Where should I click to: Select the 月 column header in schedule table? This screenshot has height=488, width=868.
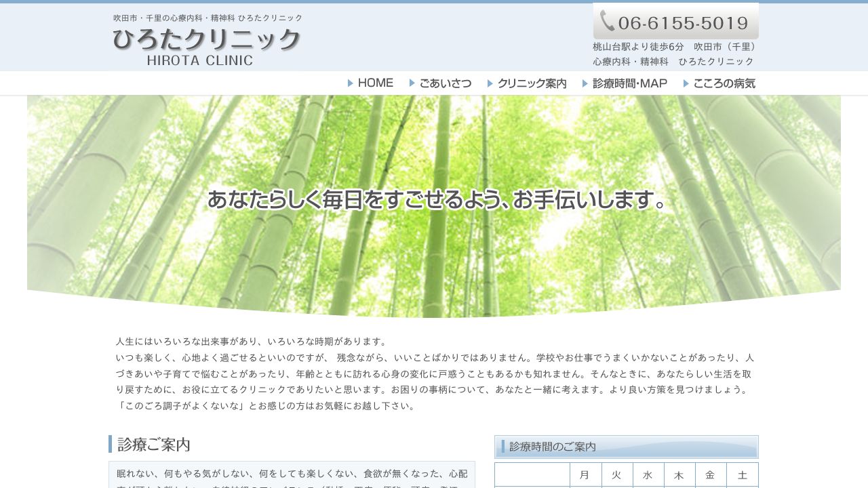click(585, 474)
